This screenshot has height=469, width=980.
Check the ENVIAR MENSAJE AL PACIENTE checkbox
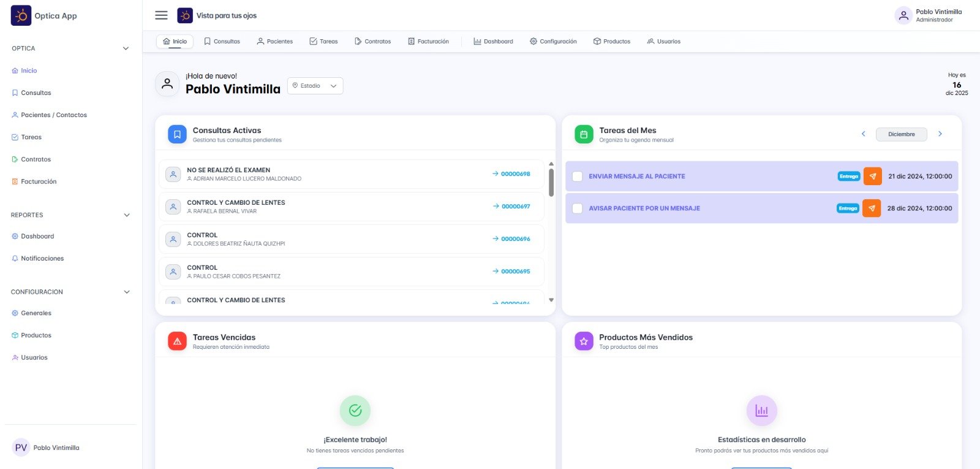(577, 177)
